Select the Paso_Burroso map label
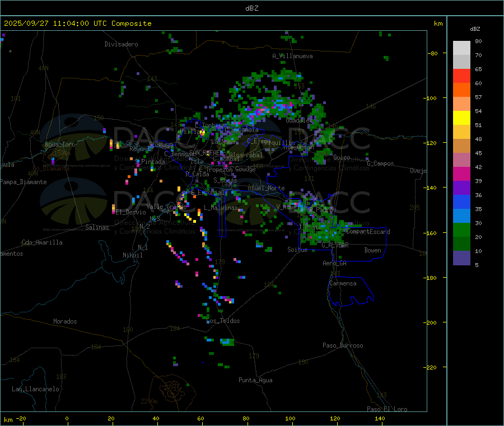Viewport: 504px width, 426px height. [343, 345]
